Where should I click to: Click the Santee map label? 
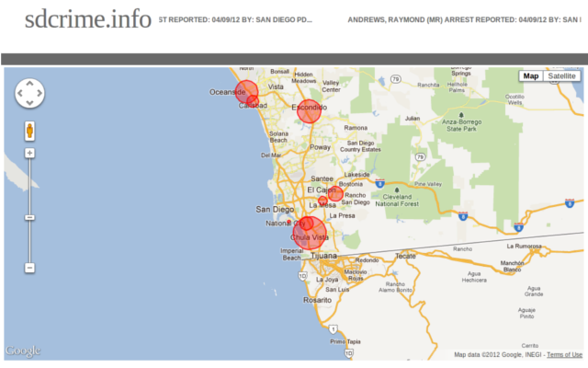click(322, 178)
